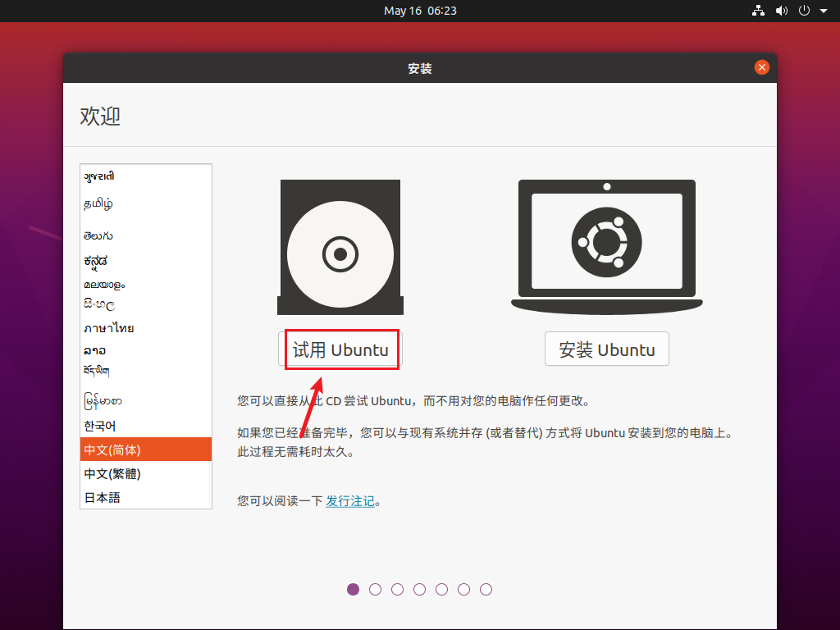Viewport: 840px width, 630px height.
Task: Click the 安装 Ubuntu button
Action: [x=607, y=349]
